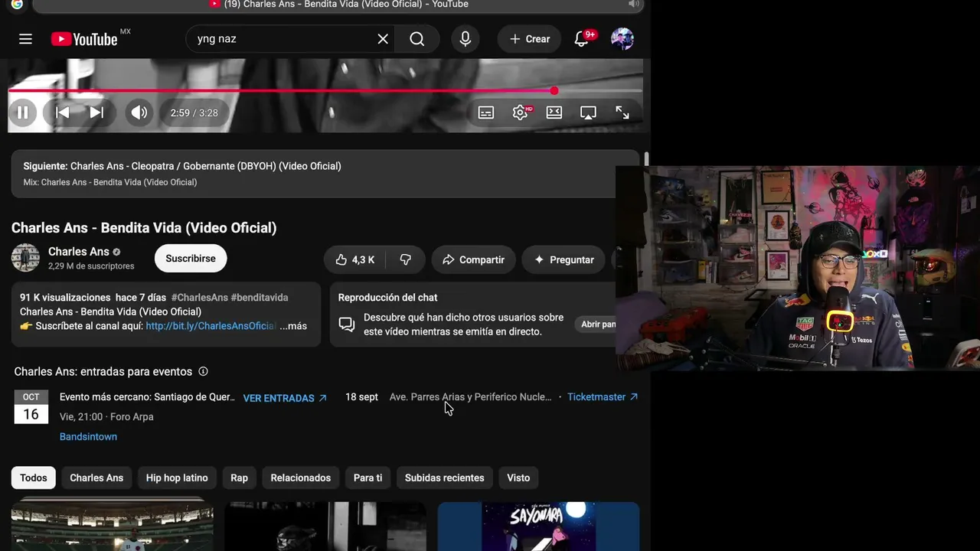Open Charles Ans channel name link

[x=79, y=252]
